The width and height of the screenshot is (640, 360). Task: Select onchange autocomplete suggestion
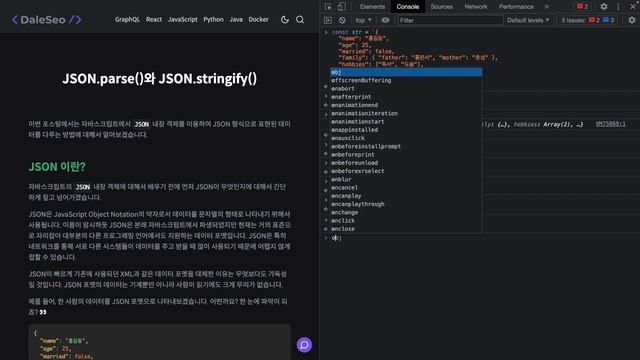pyautogui.click(x=406, y=212)
